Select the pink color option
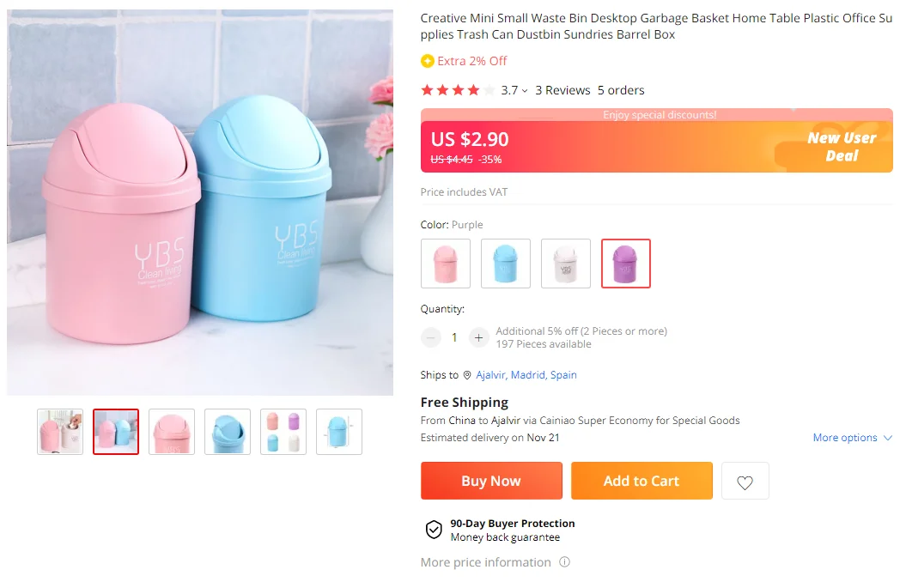This screenshot has height=588, width=912. 446,264
